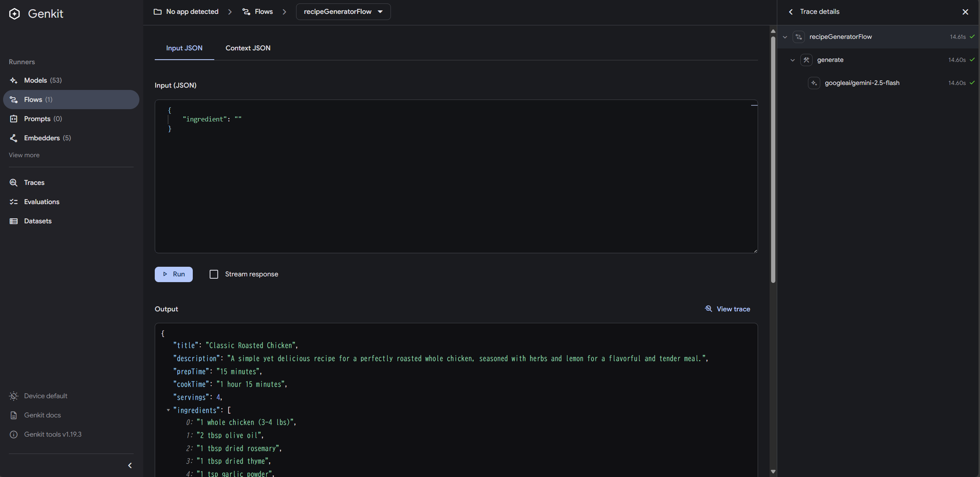Open the Datasets page

pyautogui.click(x=38, y=221)
